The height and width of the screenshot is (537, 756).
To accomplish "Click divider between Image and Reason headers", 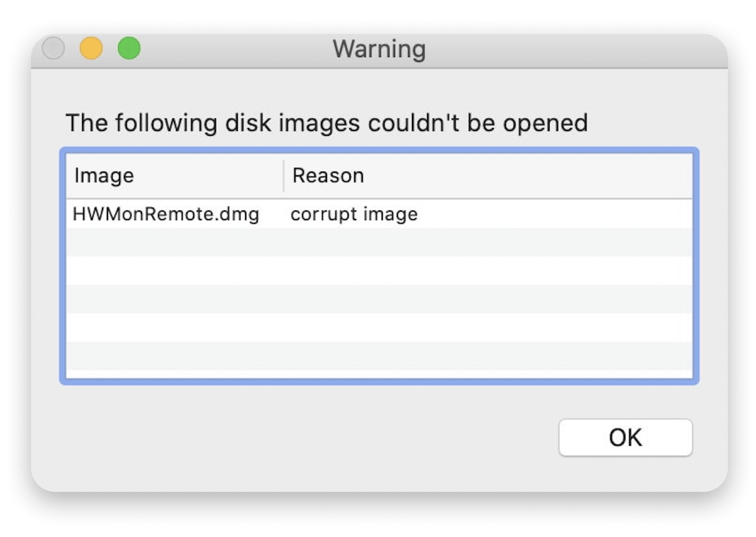I will tap(283, 175).
